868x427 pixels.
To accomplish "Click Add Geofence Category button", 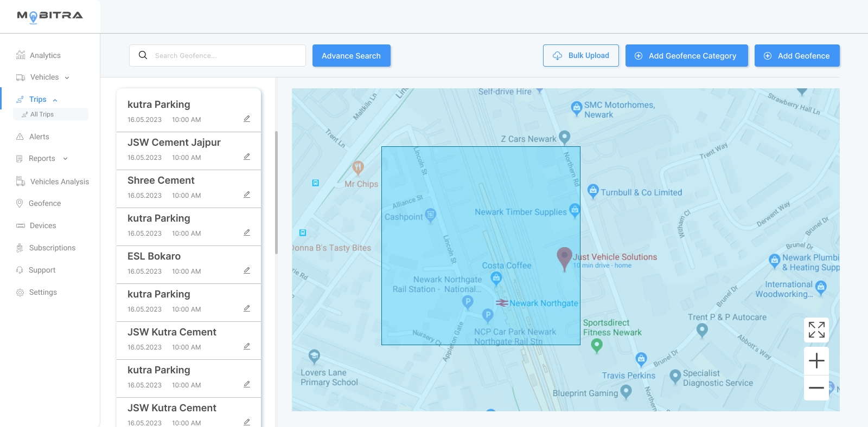I will (x=687, y=56).
